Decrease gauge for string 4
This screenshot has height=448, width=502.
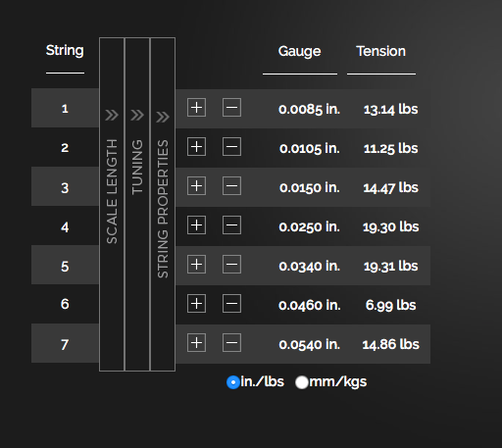click(231, 224)
